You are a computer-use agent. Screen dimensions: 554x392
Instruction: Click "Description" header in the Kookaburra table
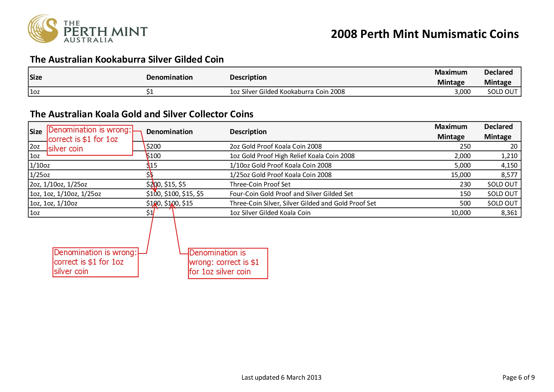pyautogui.click(x=248, y=77)
